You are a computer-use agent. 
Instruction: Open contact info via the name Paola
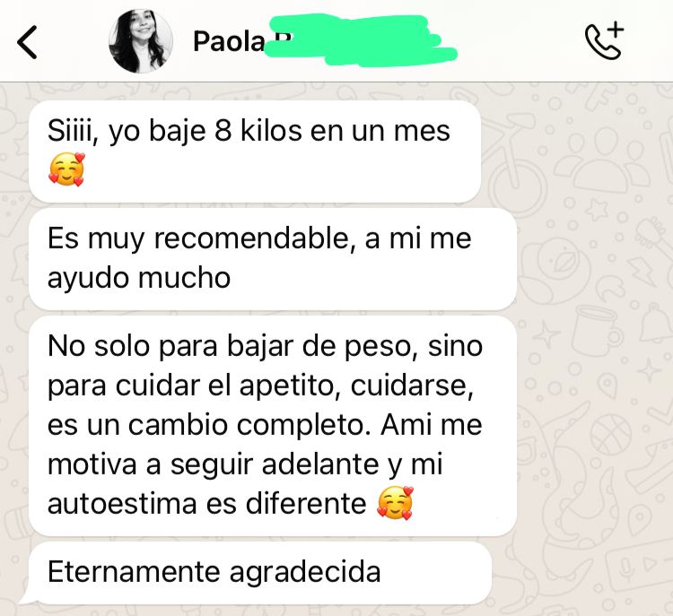tap(229, 41)
